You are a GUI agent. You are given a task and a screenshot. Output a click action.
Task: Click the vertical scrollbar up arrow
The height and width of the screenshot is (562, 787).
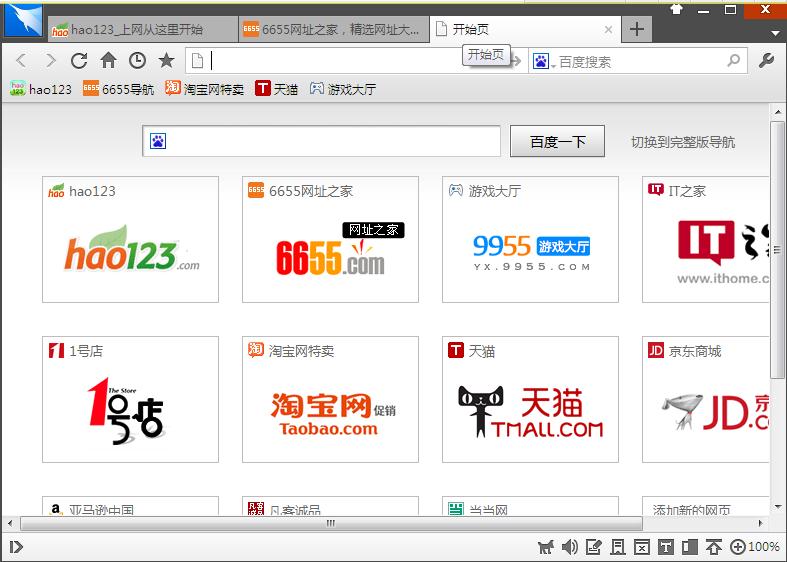pos(777,111)
